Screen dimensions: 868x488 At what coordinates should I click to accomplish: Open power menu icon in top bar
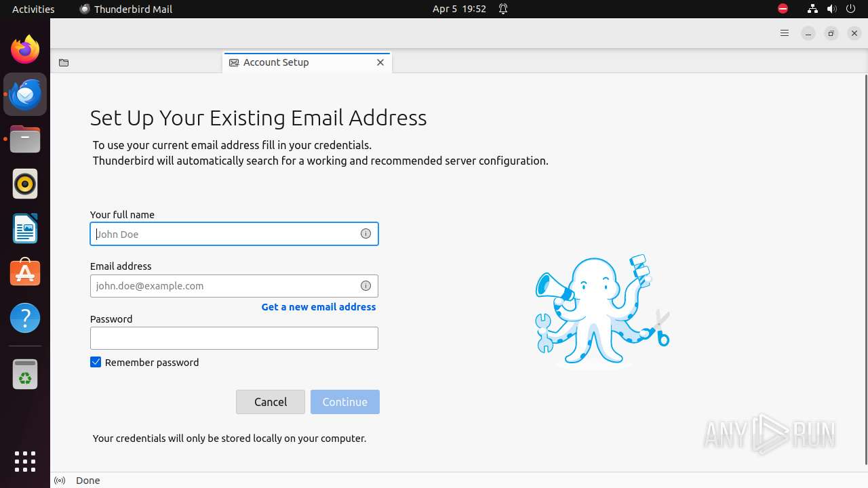pos(851,9)
